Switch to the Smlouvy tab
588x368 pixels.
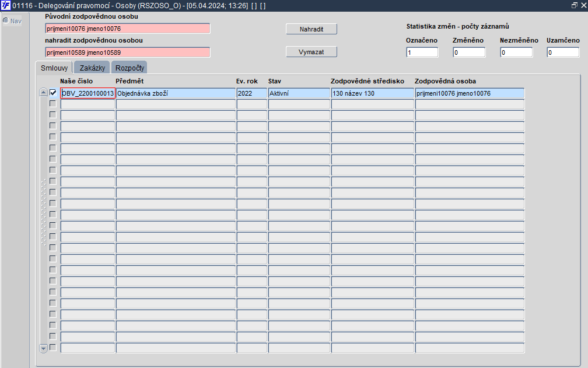54,68
